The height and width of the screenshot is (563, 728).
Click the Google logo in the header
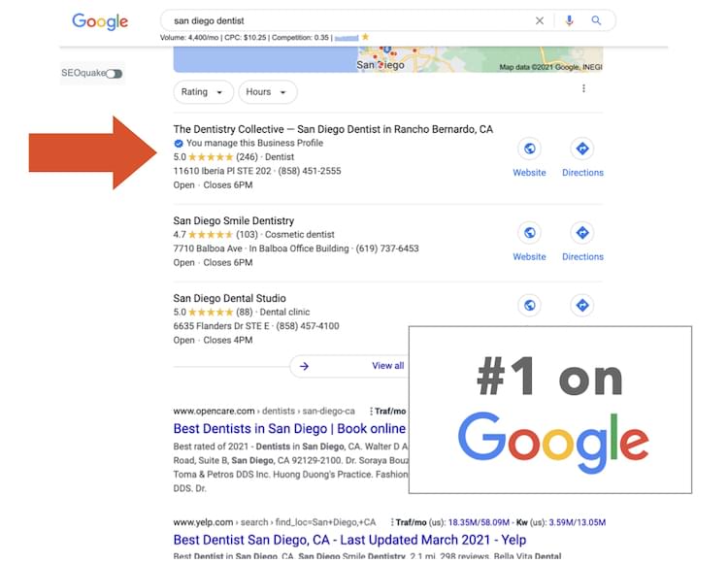(100, 21)
